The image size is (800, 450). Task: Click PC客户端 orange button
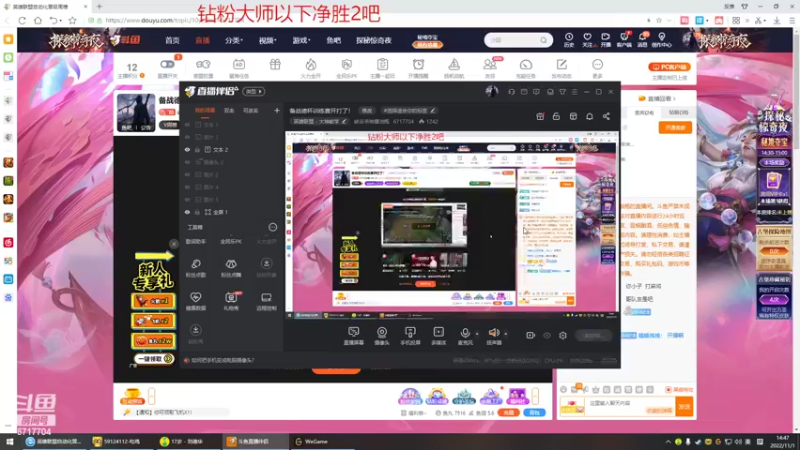[x=669, y=67]
